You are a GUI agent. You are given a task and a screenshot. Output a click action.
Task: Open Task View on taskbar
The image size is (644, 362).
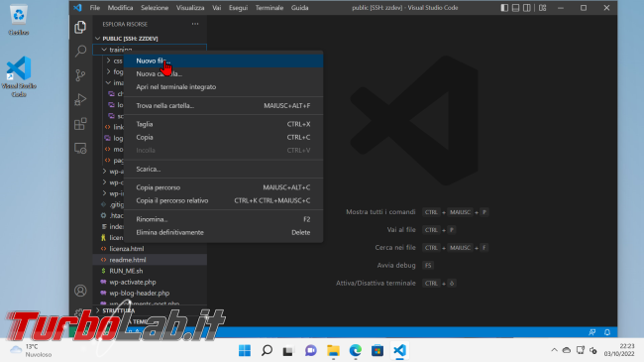click(x=288, y=350)
